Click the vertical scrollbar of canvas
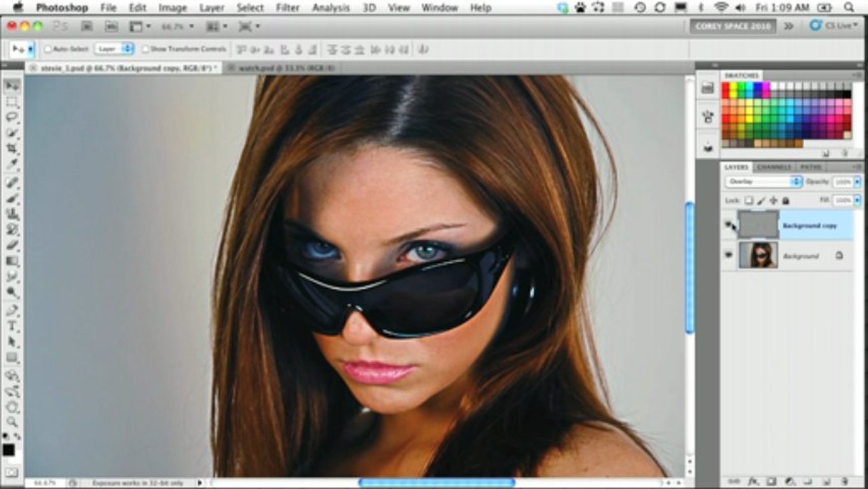Viewport: 868px width, 489px height. [690, 268]
